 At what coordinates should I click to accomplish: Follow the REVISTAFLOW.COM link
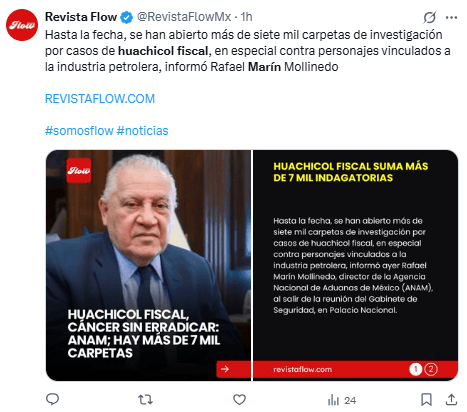click(x=100, y=99)
